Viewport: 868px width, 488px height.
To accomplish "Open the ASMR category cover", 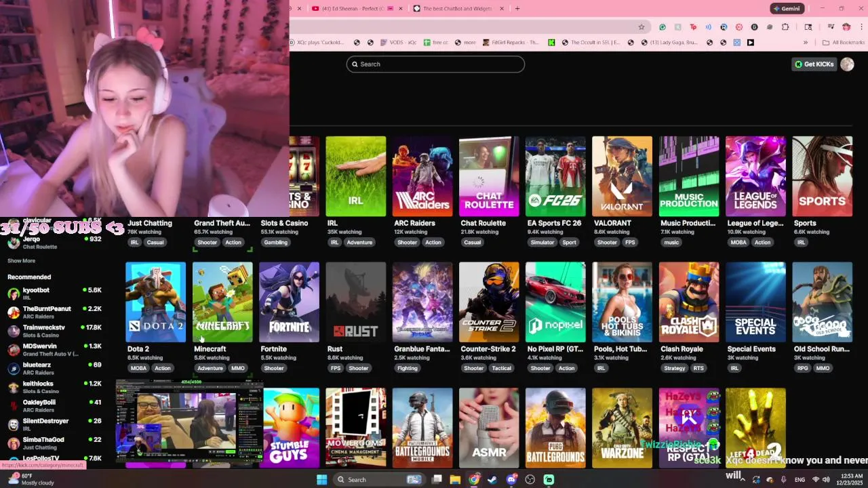I will pyautogui.click(x=488, y=428).
